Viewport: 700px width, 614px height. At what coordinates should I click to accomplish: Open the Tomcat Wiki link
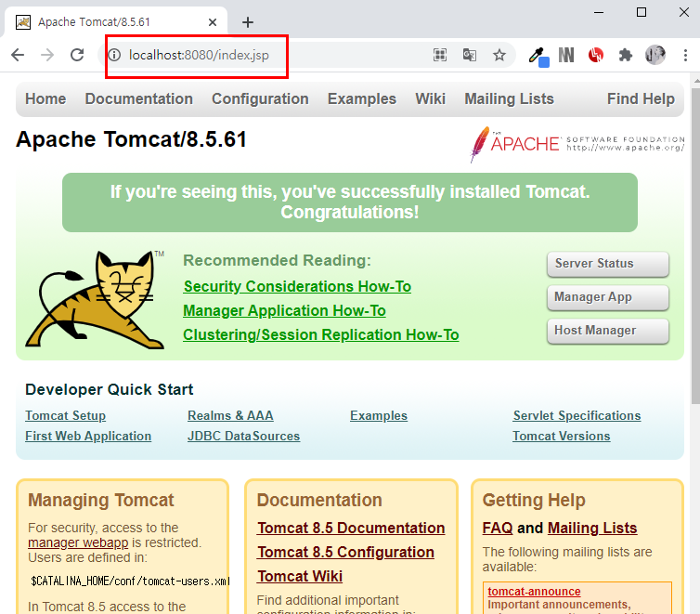tap(300, 577)
